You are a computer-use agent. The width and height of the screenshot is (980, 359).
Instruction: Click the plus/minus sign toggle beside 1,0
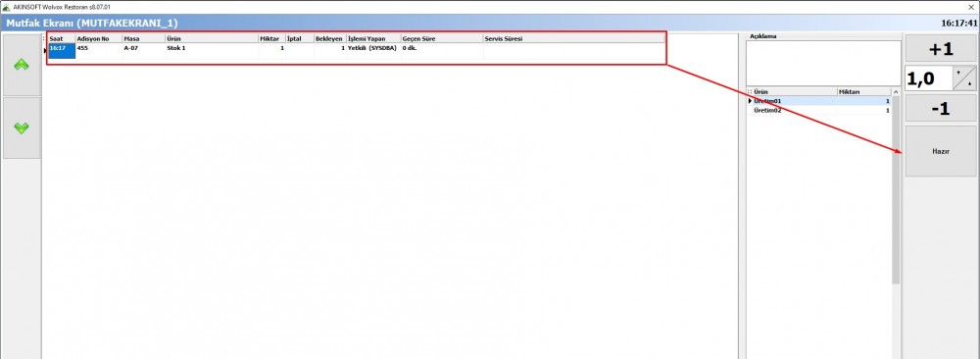964,78
